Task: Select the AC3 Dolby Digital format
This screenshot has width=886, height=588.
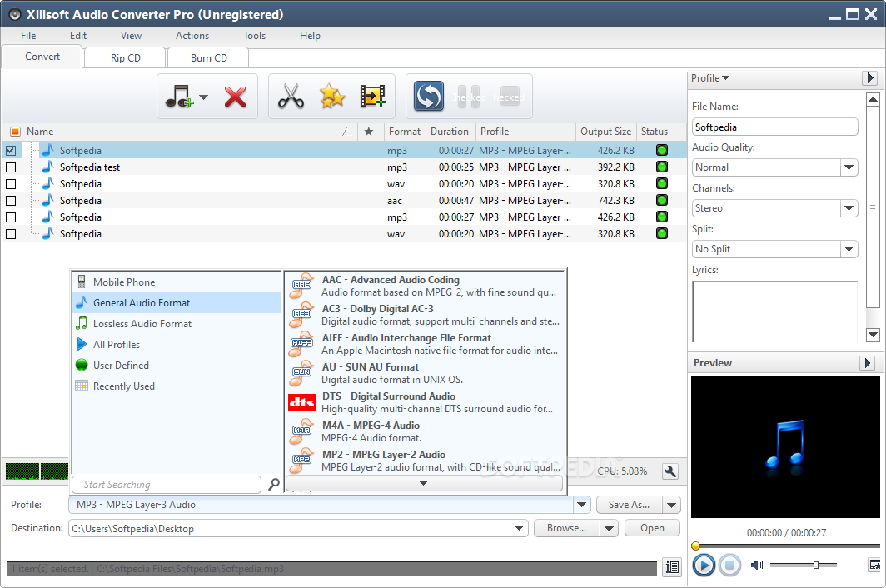Action: 425,315
